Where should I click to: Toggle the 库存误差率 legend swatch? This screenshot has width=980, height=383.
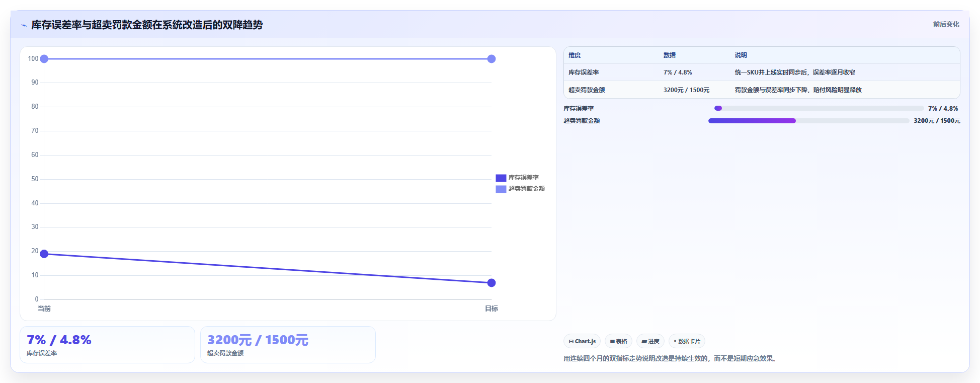(501, 178)
